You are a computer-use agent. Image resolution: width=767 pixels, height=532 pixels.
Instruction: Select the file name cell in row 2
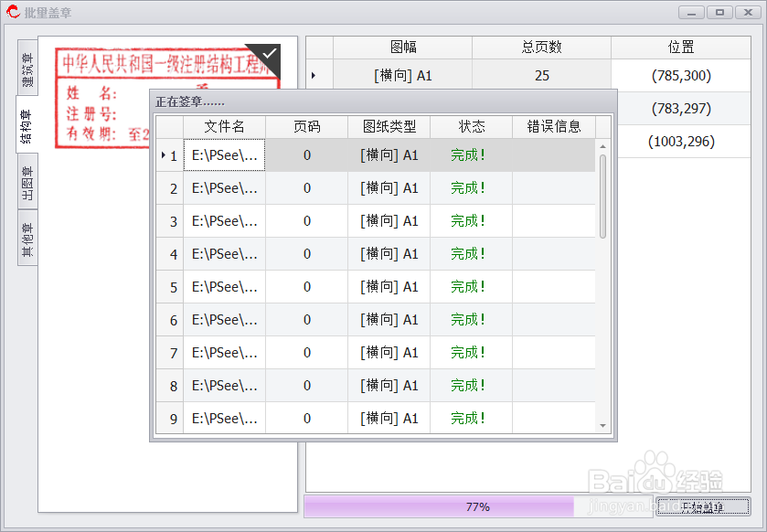pos(225,188)
